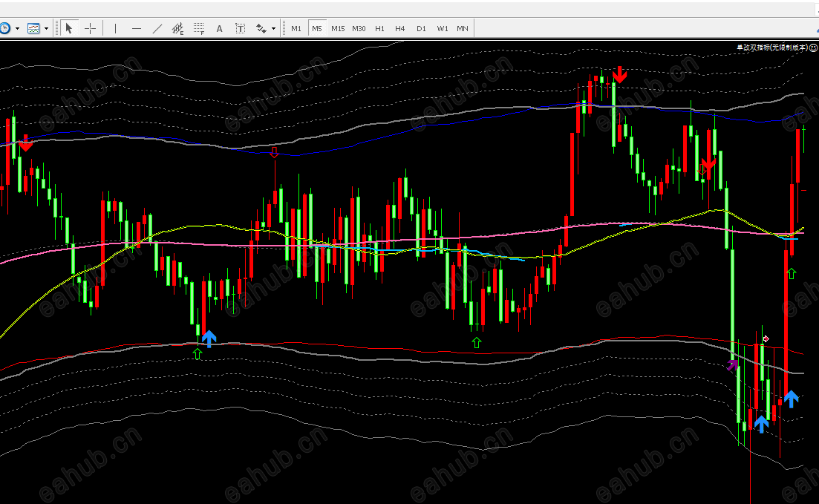Open the Periods dropdown arrow
Screen dimensions: 819x504
pos(17,29)
